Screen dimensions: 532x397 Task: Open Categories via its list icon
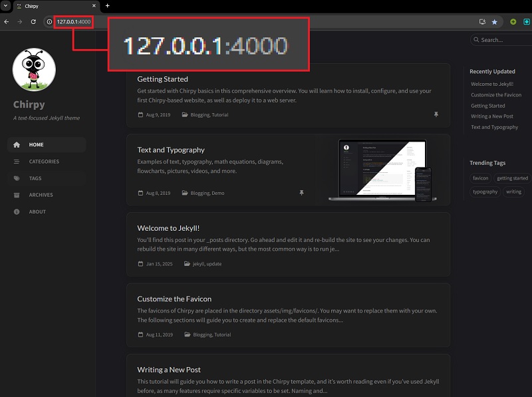coord(17,162)
